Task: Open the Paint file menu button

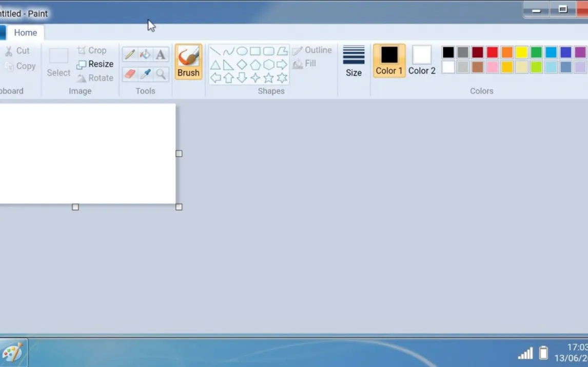Action: pyautogui.click(x=2, y=33)
